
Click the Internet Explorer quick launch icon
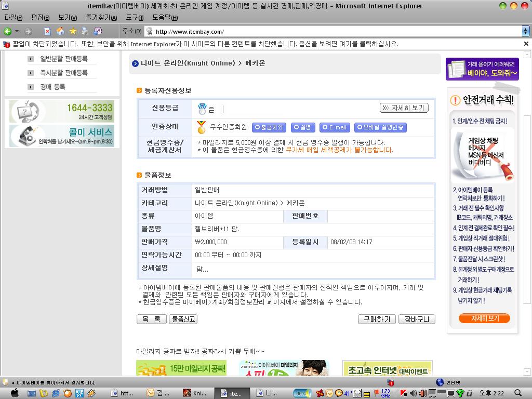click(x=56, y=393)
